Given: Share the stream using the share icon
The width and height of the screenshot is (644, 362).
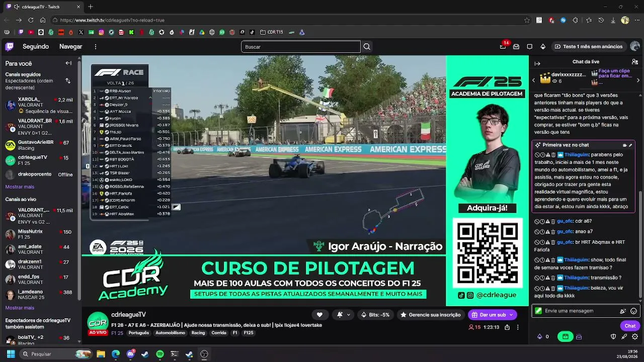Looking at the screenshot, I should [507, 327].
